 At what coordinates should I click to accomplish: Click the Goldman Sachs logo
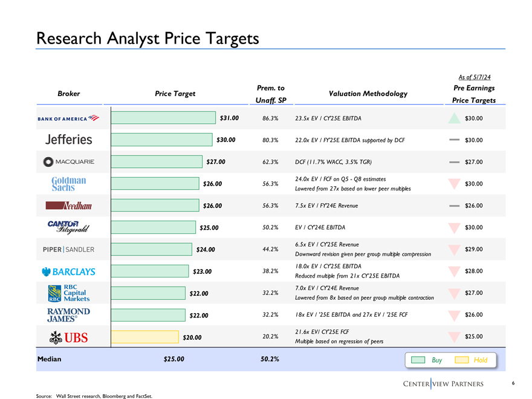tap(69, 184)
